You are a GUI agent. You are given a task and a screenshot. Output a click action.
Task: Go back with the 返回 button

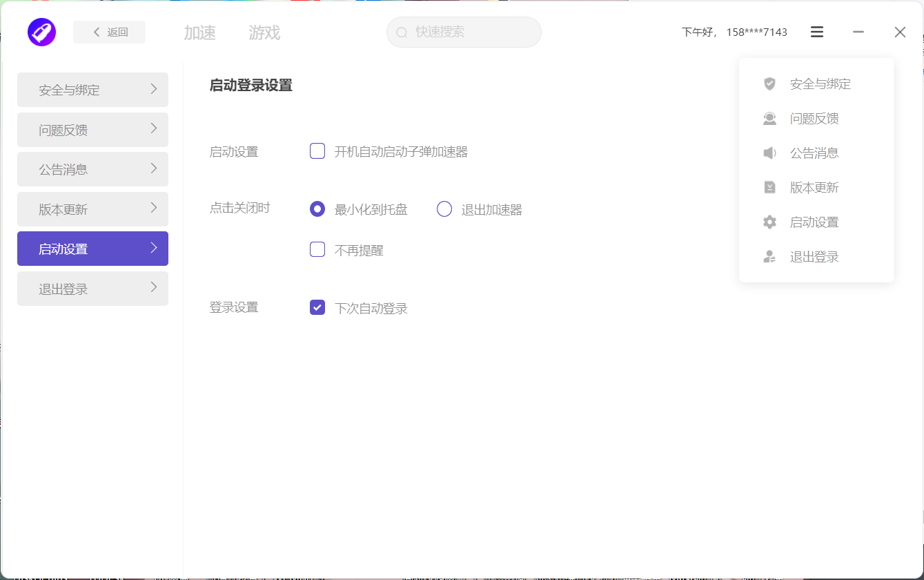pos(109,32)
